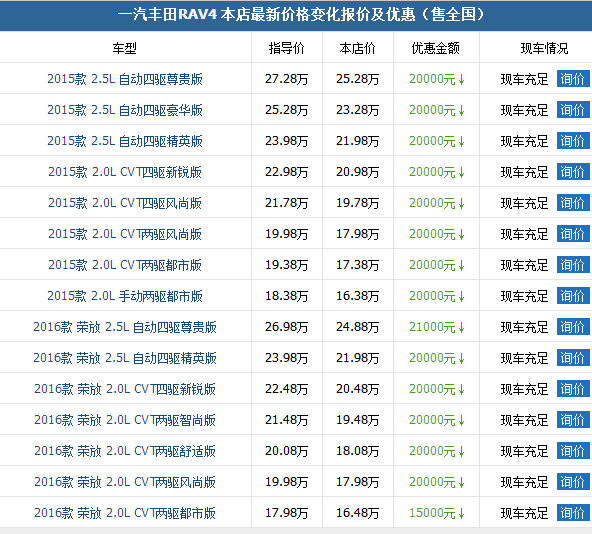
Task: Open the 2015款 2.0L CVT四驱风尚版 link
Action: click(x=125, y=203)
